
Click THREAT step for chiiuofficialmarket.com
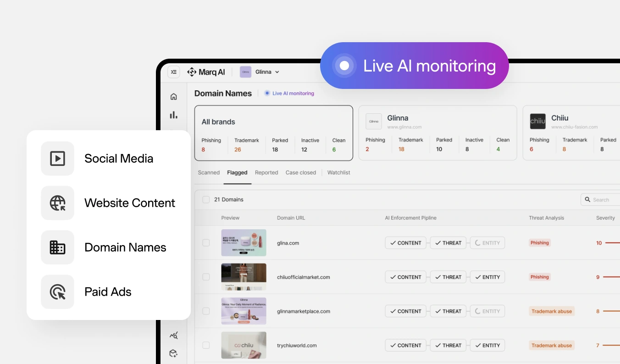coord(448,277)
